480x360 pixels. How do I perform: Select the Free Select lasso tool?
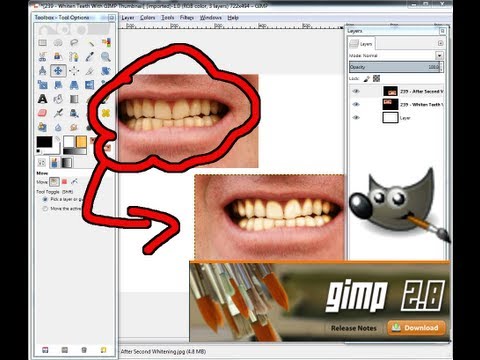pyautogui.click(x=74, y=43)
